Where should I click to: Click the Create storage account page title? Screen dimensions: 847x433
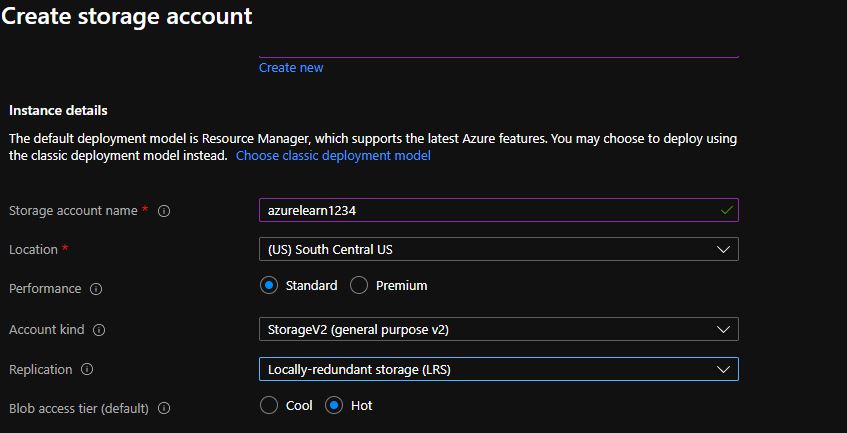pyautogui.click(x=127, y=17)
